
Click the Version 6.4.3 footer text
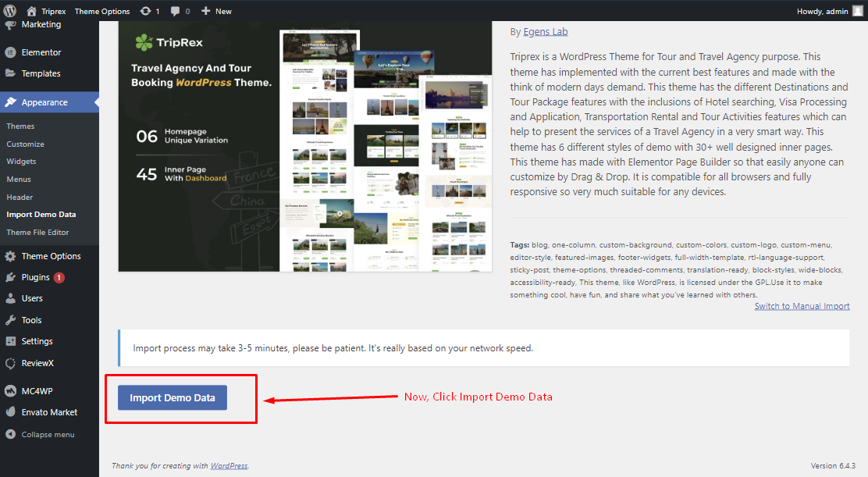click(833, 466)
